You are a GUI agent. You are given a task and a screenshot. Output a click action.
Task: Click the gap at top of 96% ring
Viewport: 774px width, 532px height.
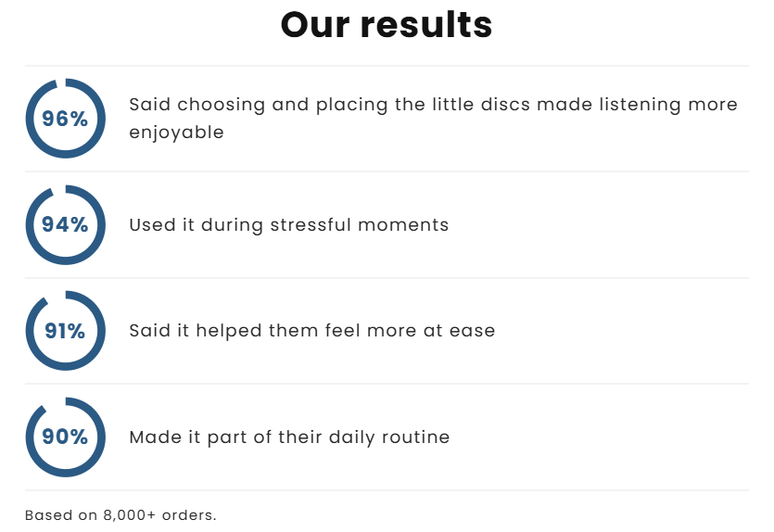pyautogui.click(x=61, y=82)
